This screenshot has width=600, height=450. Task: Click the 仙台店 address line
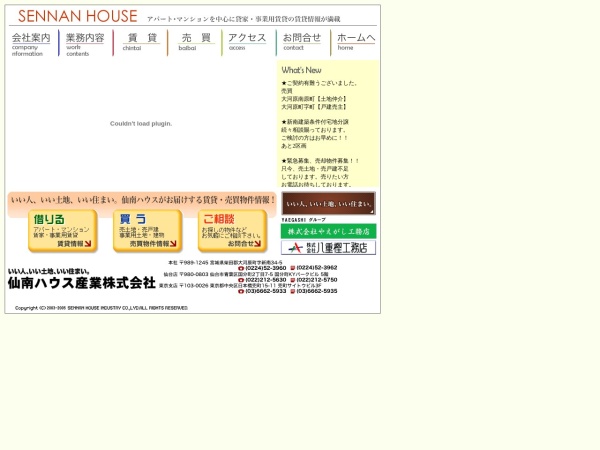tap(246, 274)
